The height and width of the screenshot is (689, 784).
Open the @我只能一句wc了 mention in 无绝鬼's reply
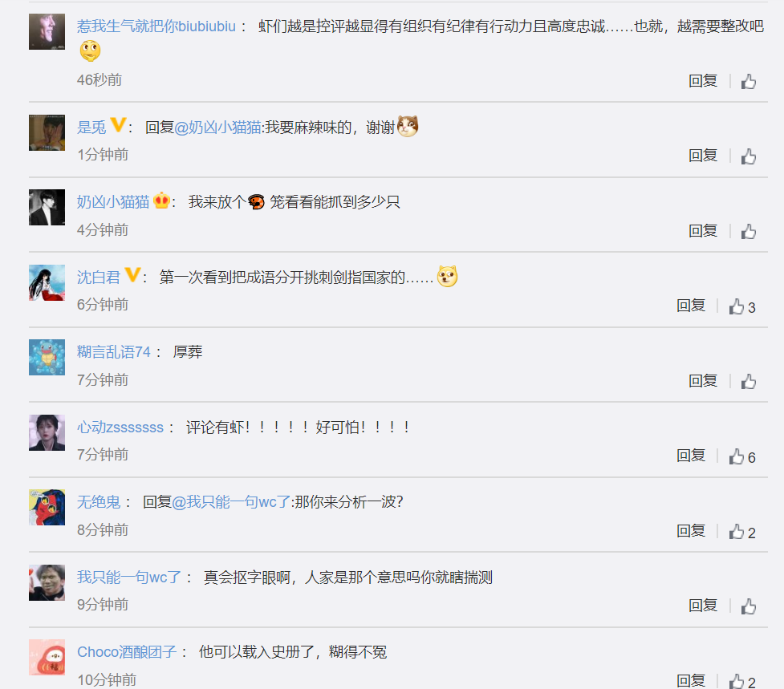[x=231, y=501]
